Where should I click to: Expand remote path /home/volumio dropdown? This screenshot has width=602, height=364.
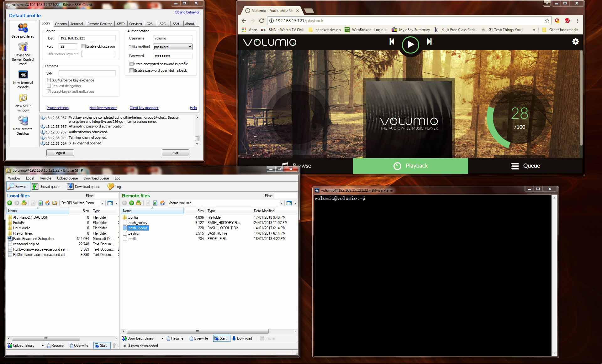click(281, 203)
